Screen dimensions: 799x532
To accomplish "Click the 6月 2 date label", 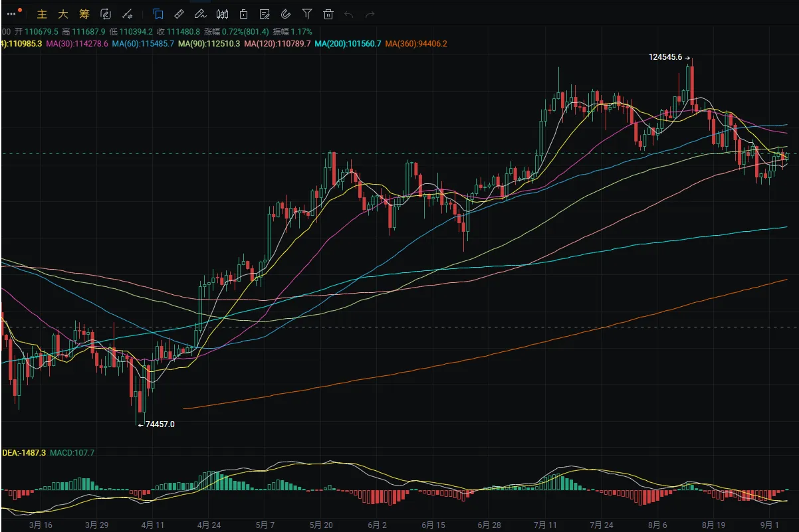I will (376, 525).
